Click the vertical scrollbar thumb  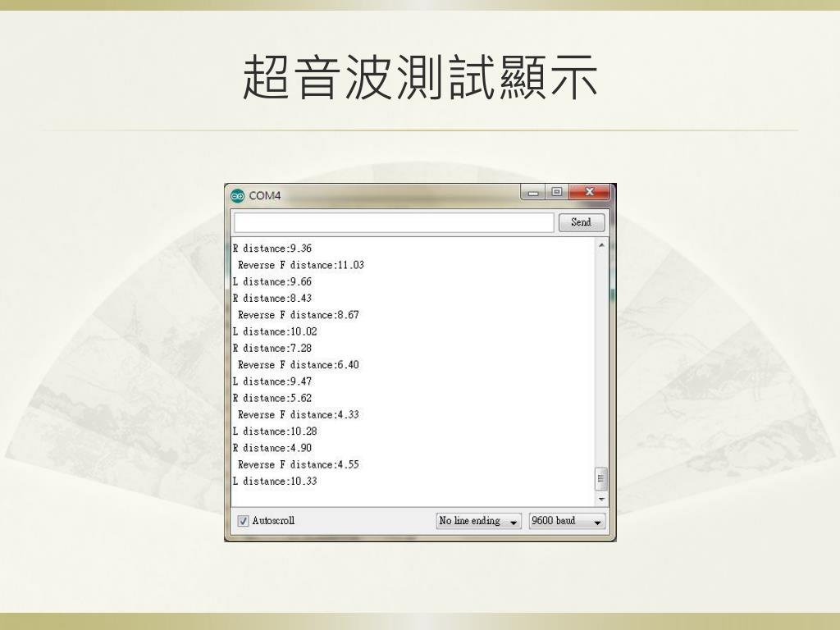601,478
